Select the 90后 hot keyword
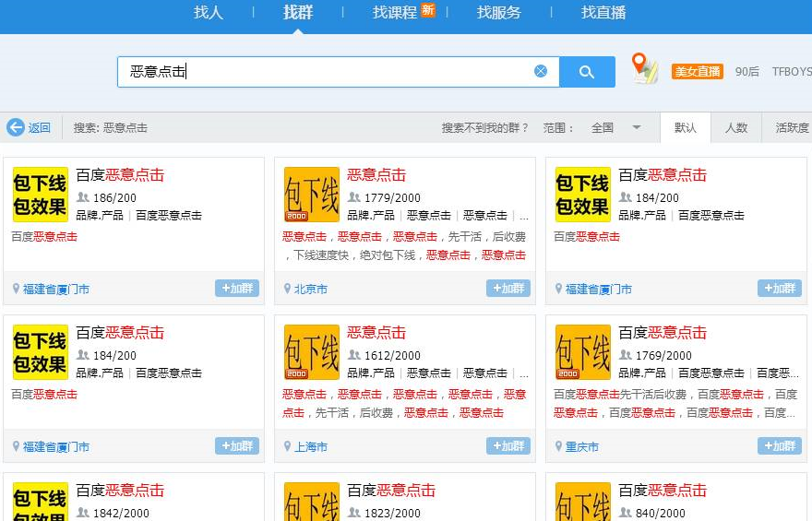Viewport: 812px width, 521px height. (x=747, y=72)
